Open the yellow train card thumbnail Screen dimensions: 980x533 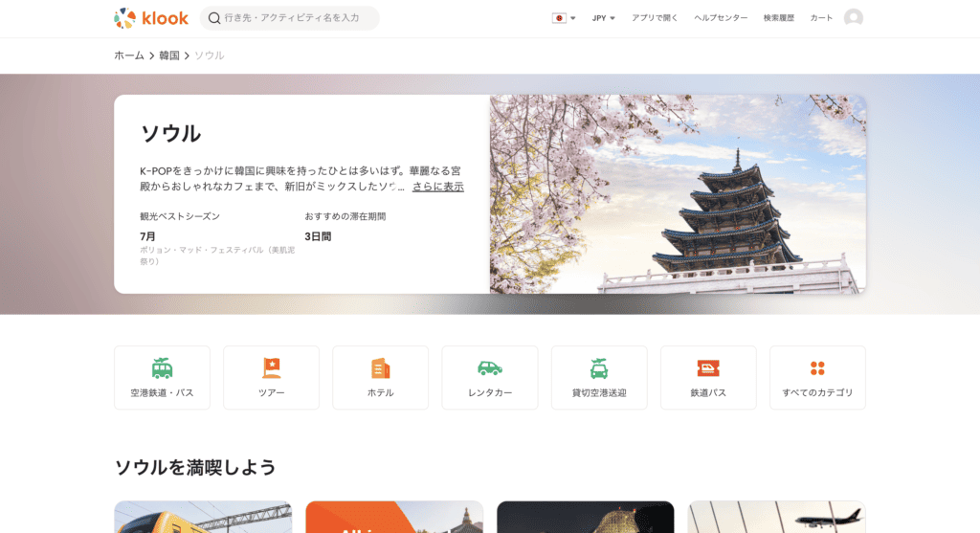click(203, 517)
